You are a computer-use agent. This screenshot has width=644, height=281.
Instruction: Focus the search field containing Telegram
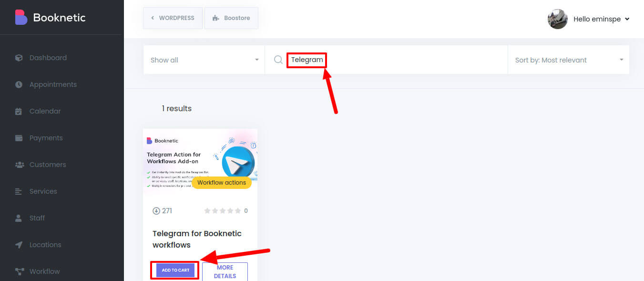tap(386, 60)
